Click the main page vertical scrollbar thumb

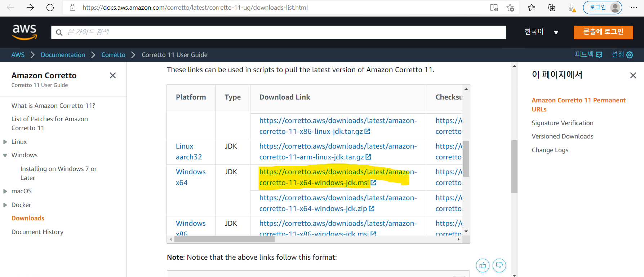514,167
